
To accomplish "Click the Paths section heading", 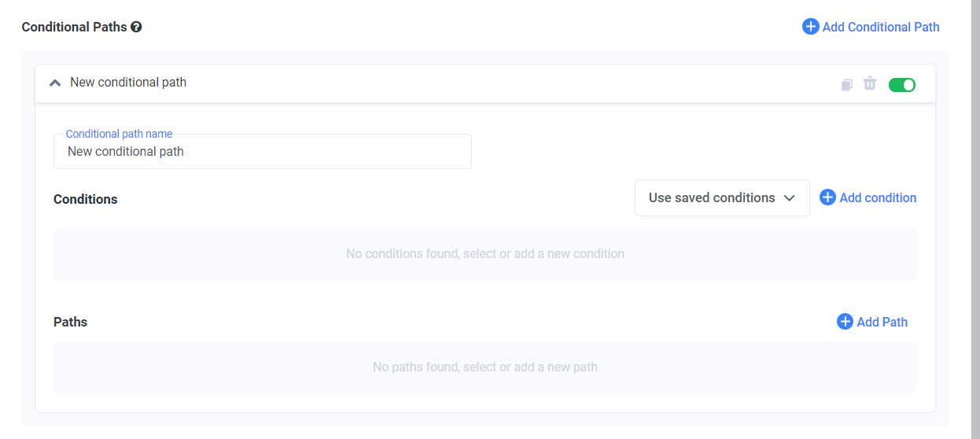I will (x=71, y=323).
